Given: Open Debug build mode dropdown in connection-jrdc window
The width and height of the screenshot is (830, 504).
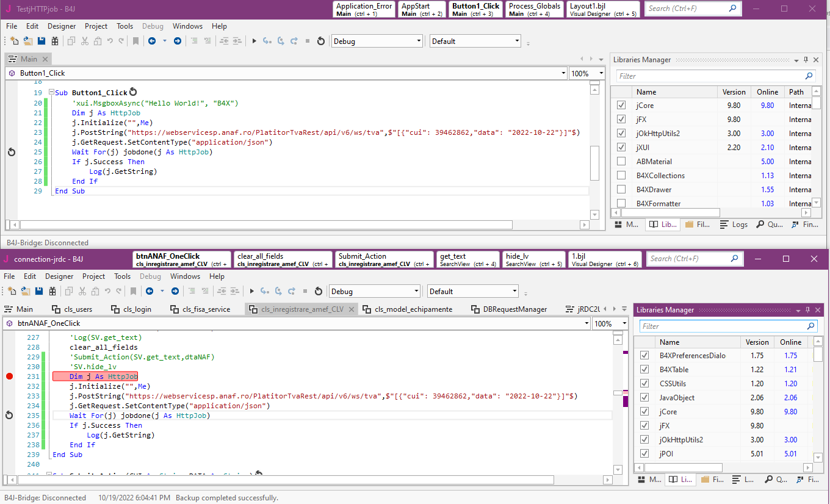Looking at the screenshot, I should [x=417, y=291].
